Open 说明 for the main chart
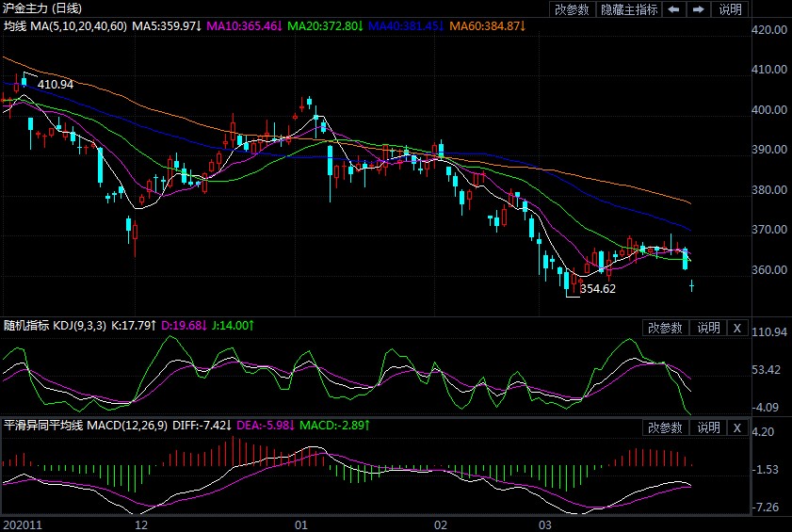The image size is (792, 532). 730,9
